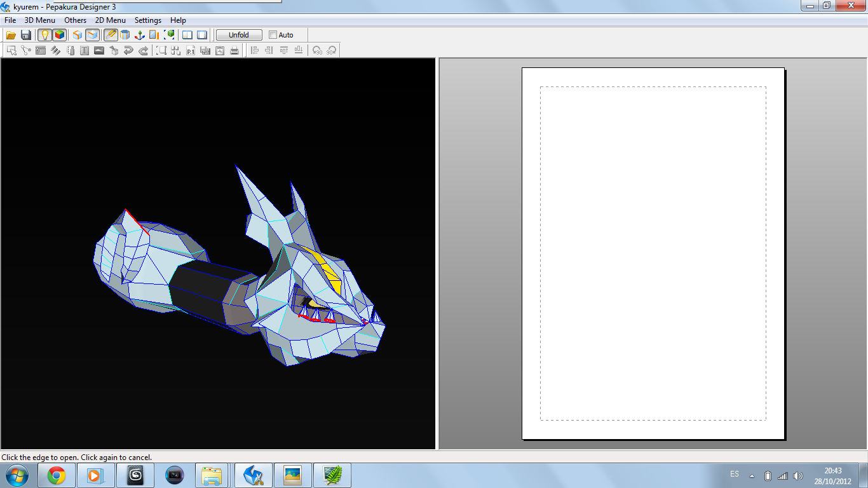Click the blank paper page in the 2D pane
This screenshot has height=488, width=868.
click(653, 254)
